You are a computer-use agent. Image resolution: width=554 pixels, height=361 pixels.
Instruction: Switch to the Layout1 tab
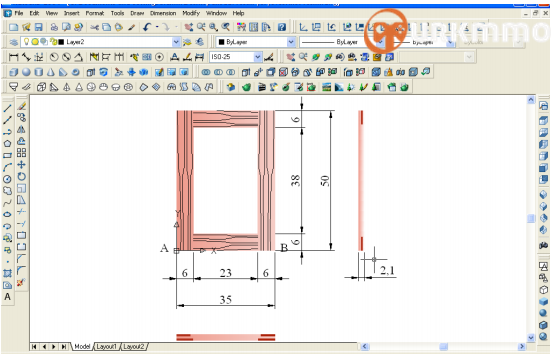click(x=106, y=347)
